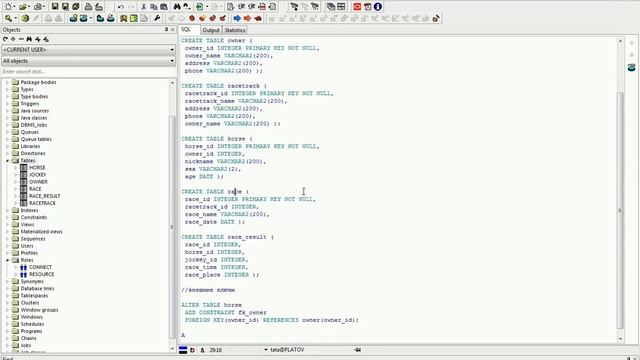
Task: Click the blue Info circle icon
Action: 378,7
